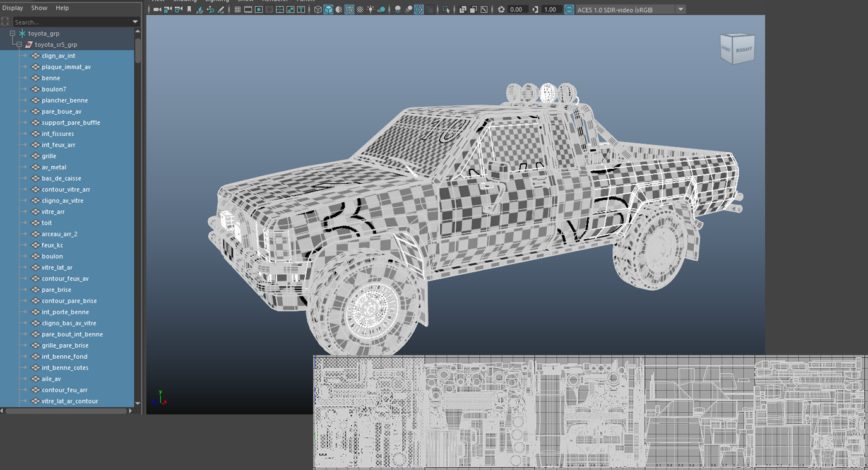
Task: Click the Depth of Field icon
Action: coord(431,9)
